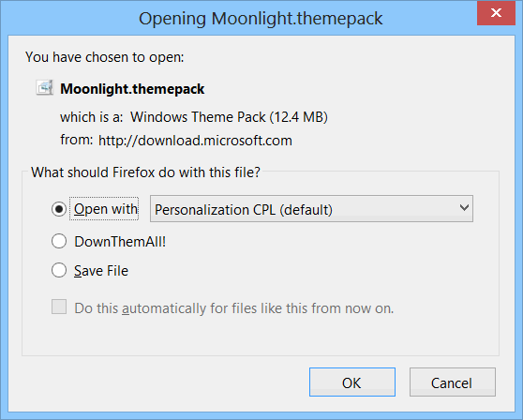Click the bold Moonlight.themepack filename
The image size is (523, 420).
click(132, 89)
